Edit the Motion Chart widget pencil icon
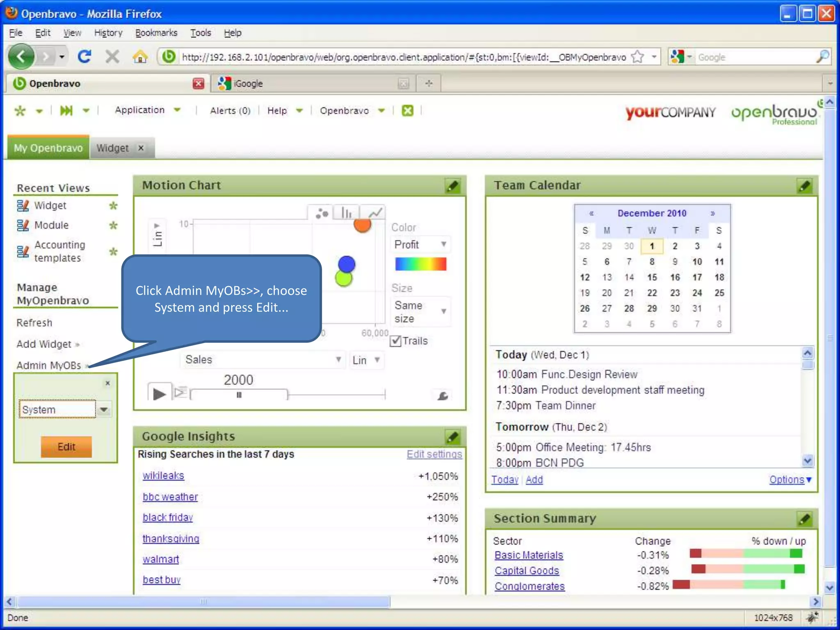Screen dimensions: 840x630 453,186
